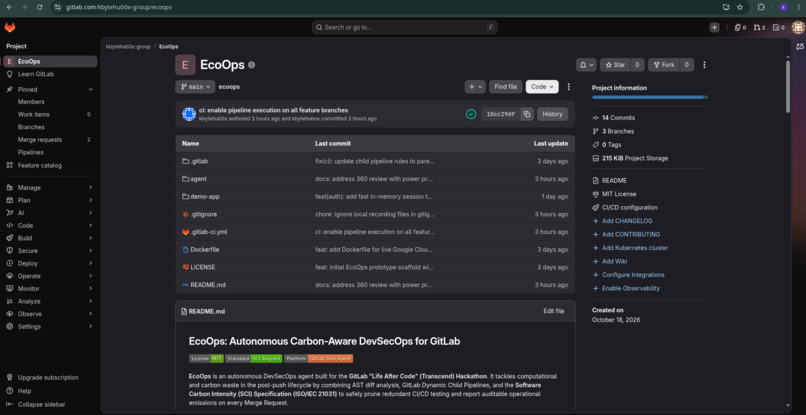806x415 pixels.
Task: Copy commit SHA 10cc29df to clipboard
Action: [527, 114]
